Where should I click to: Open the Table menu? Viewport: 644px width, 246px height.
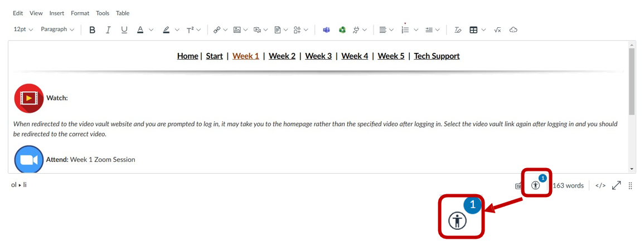click(x=123, y=13)
